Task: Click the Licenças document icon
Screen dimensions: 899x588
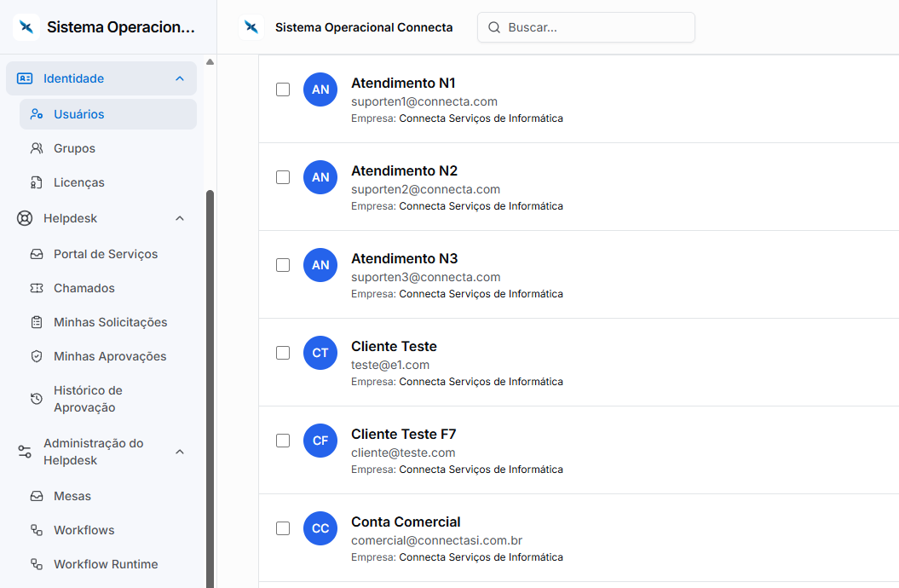Action: 37,182
